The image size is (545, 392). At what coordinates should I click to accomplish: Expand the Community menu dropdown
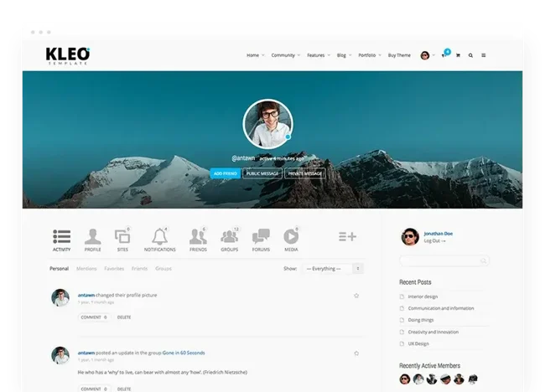(285, 55)
